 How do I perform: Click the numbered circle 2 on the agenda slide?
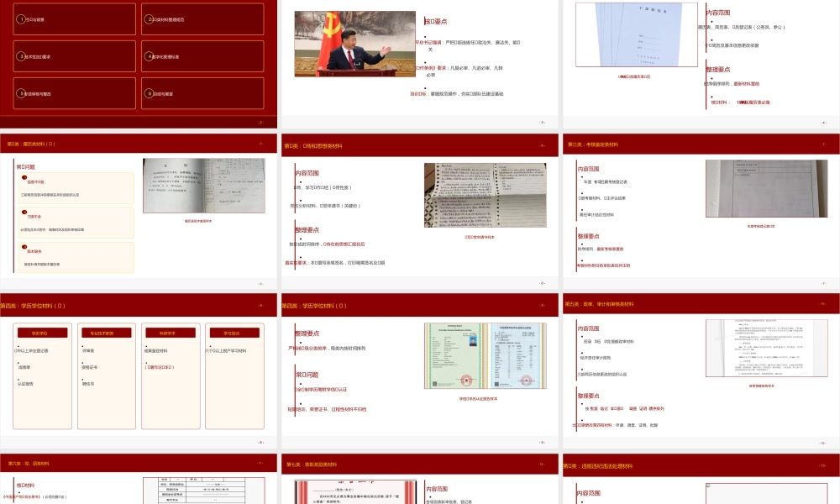149,18
